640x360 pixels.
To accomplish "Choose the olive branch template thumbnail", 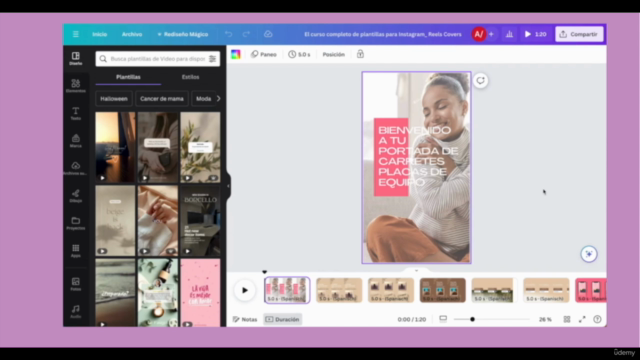I will click(x=200, y=147).
